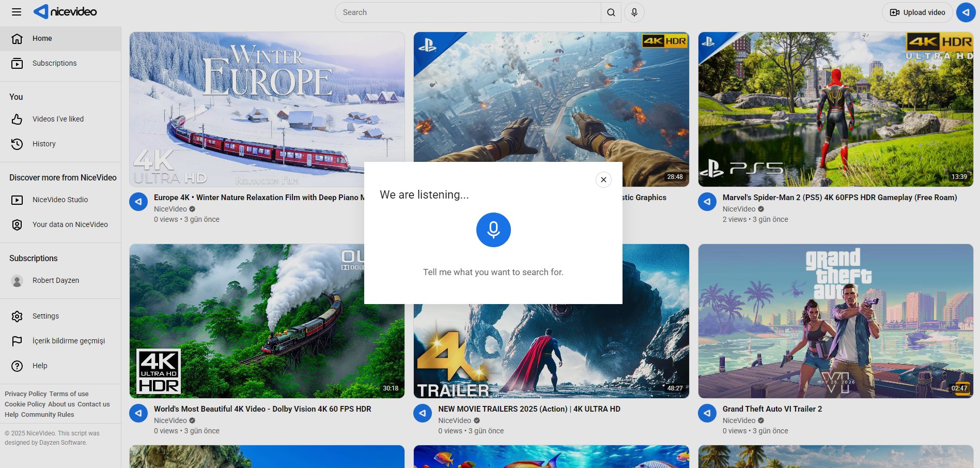The width and height of the screenshot is (980, 468).
Task: Open Marvel's Spider-Man 2 video title
Action: tap(839, 198)
